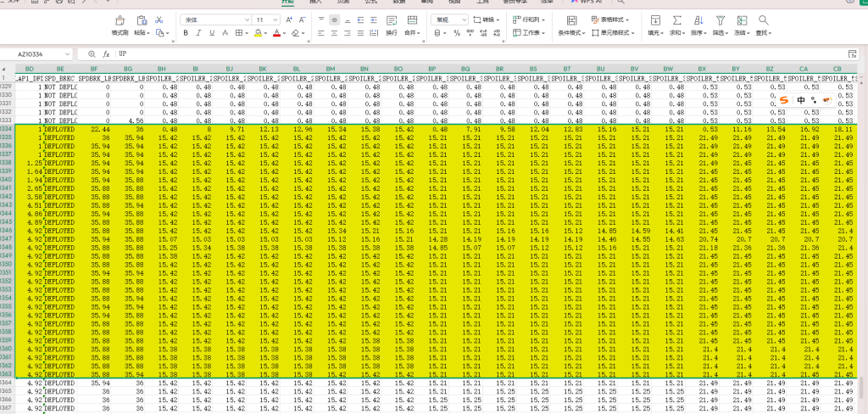Decrease font size with A- icon
This screenshot has width=868, height=414.
(x=303, y=20)
